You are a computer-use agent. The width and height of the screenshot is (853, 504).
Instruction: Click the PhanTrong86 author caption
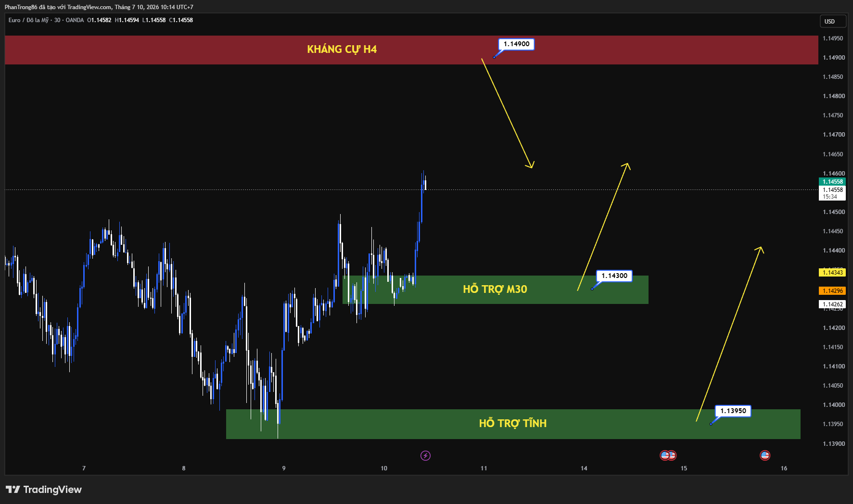point(99,7)
